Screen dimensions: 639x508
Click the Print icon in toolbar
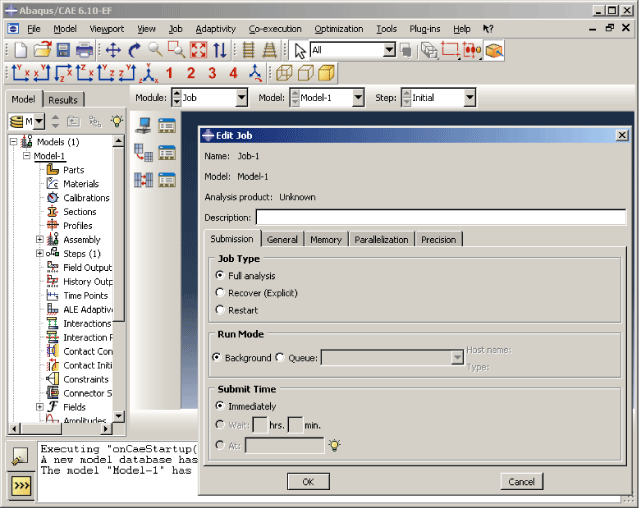click(84, 50)
